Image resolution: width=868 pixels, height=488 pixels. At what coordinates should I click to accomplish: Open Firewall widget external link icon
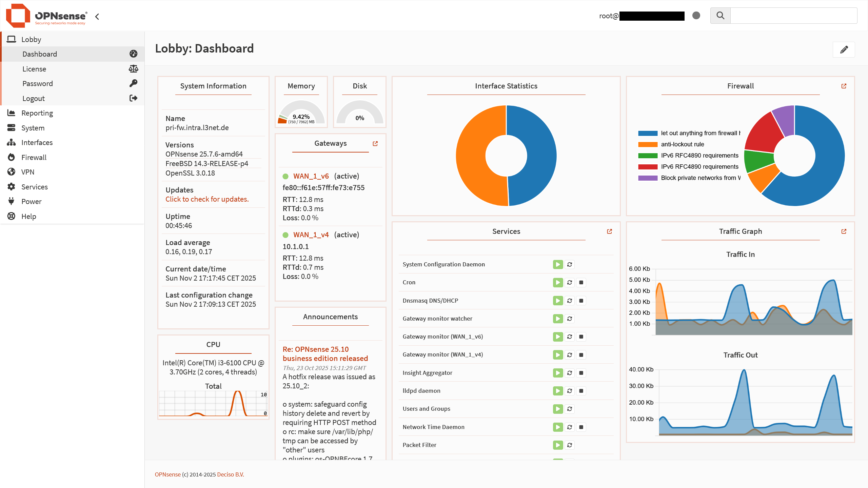coord(844,86)
